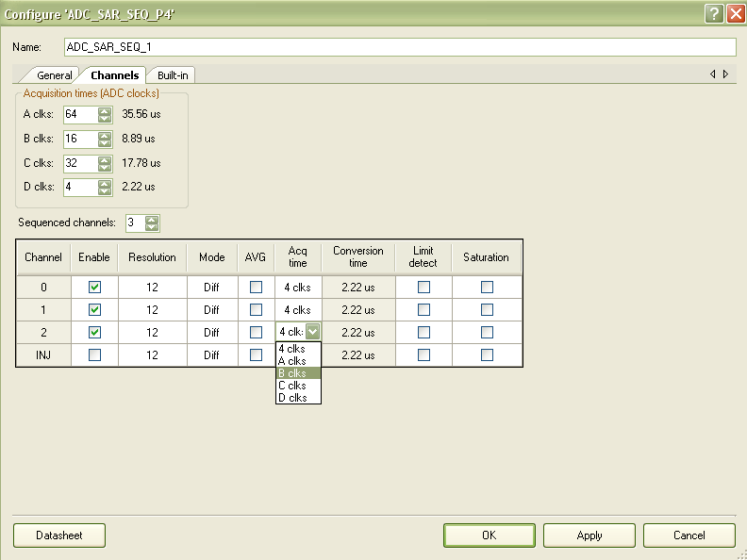
Task: Decrease B clks value with down arrow
Action: pyautogui.click(x=105, y=143)
